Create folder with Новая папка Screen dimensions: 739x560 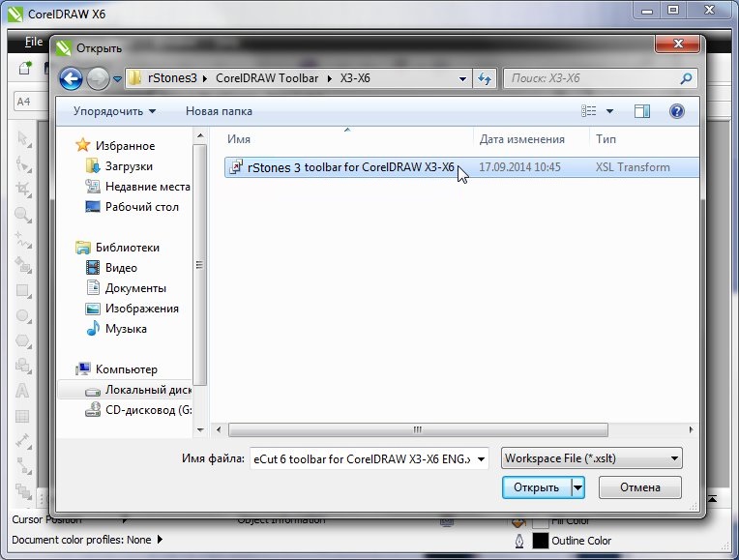click(x=219, y=111)
